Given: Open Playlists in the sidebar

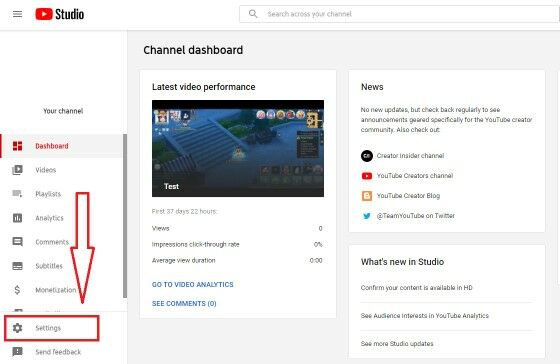Looking at the screenshot, I should coord(48,194).
